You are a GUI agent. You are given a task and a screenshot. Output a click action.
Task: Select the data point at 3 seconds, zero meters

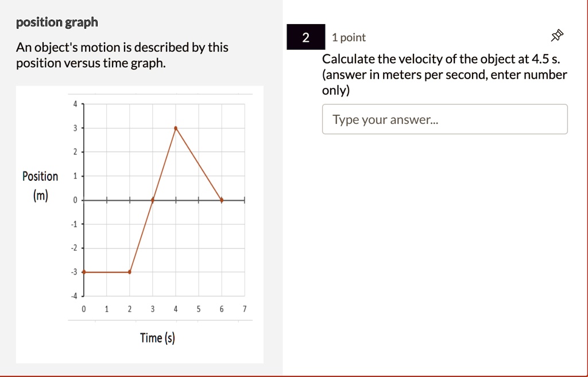[x=152, y=200]
